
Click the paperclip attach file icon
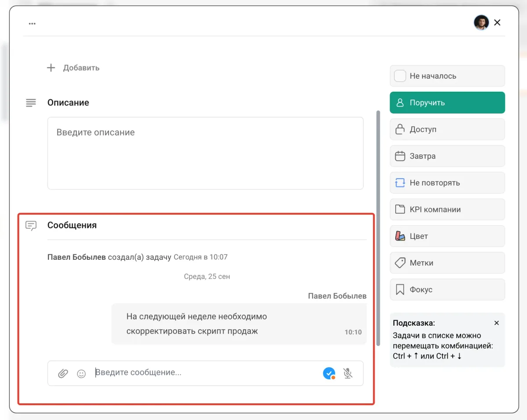(x=63, y=373)
